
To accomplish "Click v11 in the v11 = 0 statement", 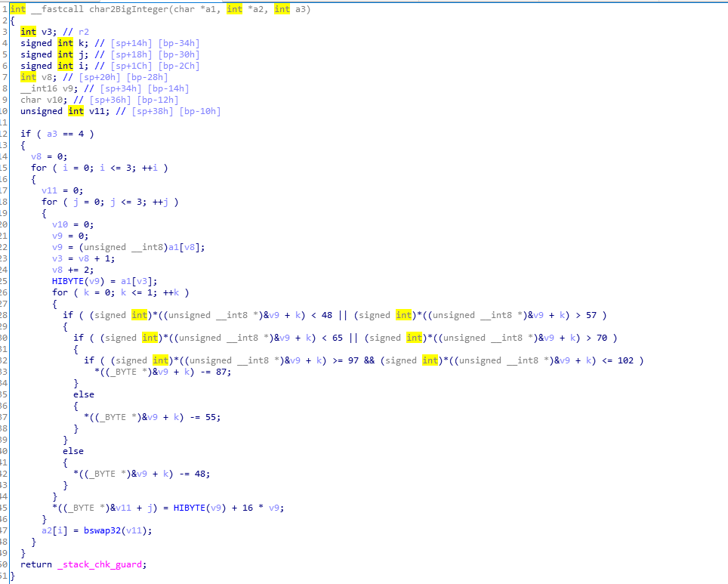I will pos(49,191).
